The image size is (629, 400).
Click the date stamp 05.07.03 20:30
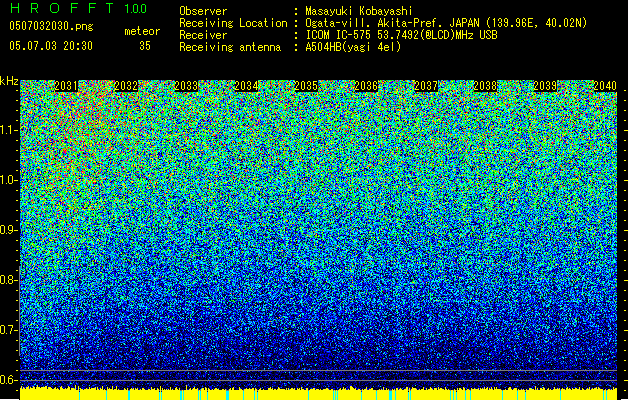(x=51, y=46)
